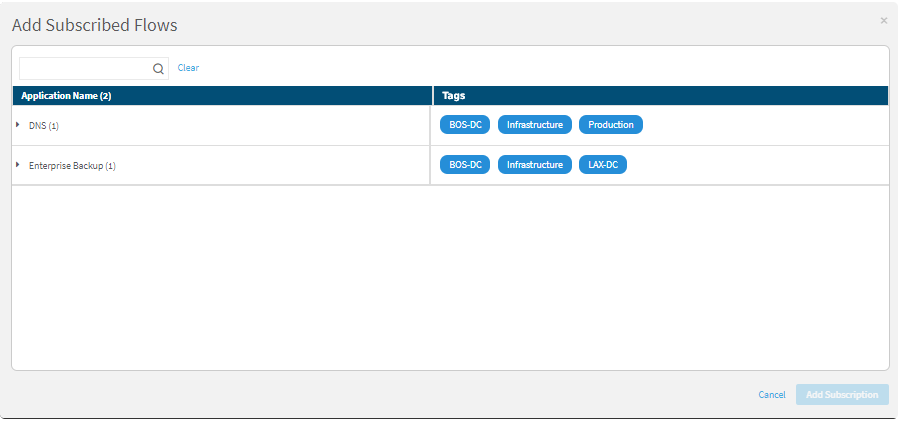902x424 pixels.
Task: Select the BOS-DC tag on DNS row
Action: coord(465,125)
